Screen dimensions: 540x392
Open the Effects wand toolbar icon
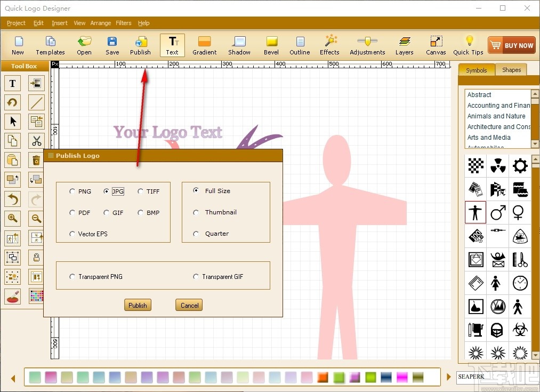[x=330, y=45]
